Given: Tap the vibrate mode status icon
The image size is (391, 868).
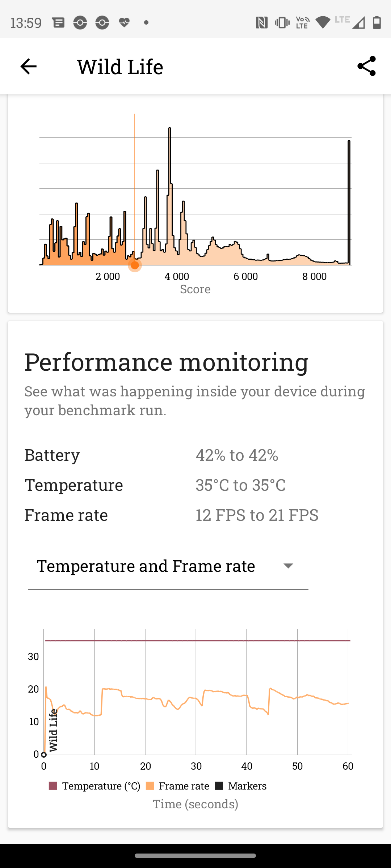Looking at the screenshot, I should click(282, 23).
